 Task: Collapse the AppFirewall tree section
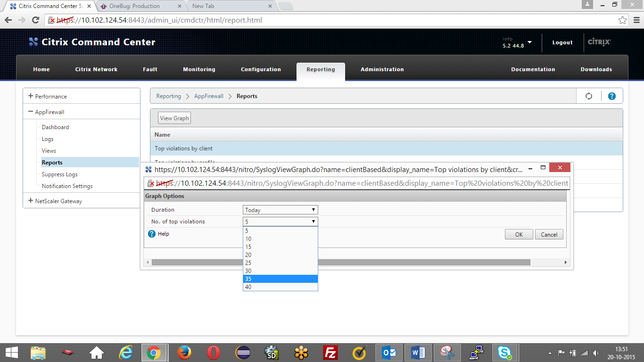click(31, 112)
